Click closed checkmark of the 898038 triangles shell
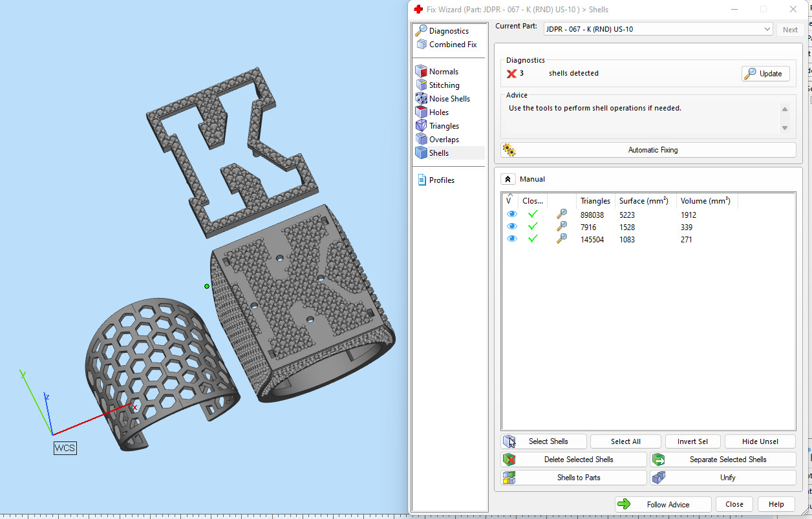Screen dimensions: 812x519 533,215
